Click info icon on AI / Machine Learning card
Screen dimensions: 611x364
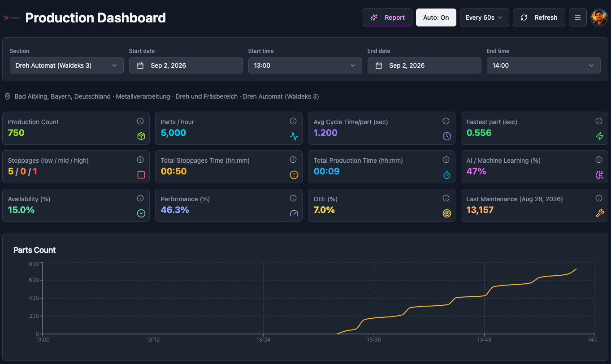point(599,160)
